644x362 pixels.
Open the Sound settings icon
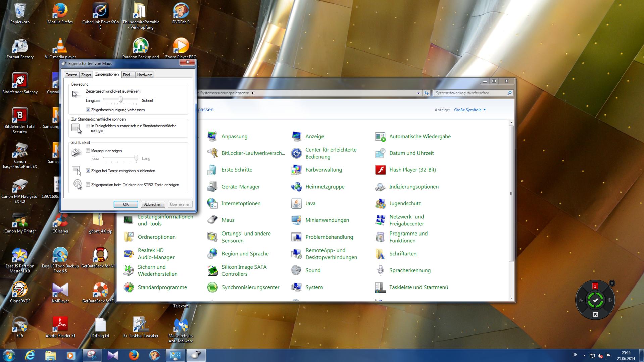click(306, 270)
